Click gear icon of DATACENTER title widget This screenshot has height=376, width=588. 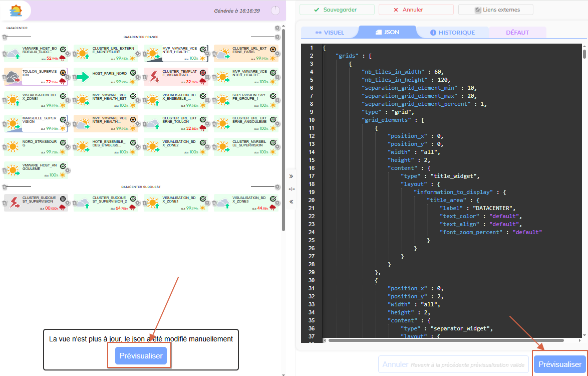click(x=277, y=28)
